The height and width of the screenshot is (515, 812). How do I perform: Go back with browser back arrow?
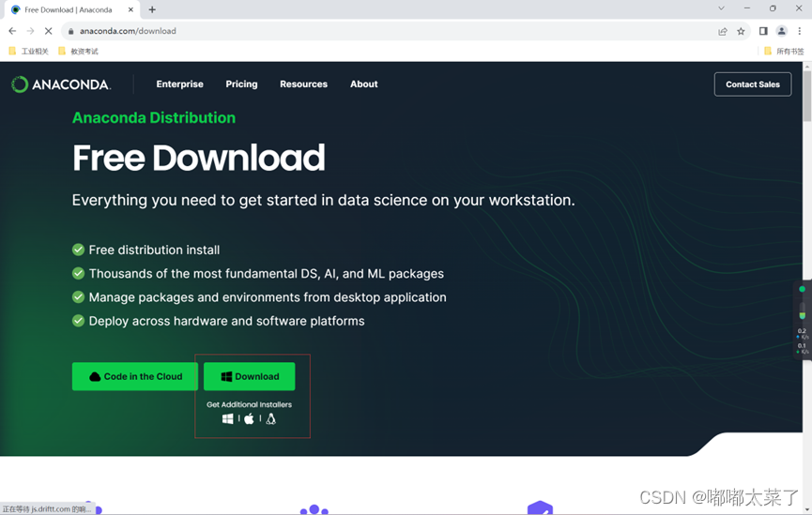coord(12,31)
